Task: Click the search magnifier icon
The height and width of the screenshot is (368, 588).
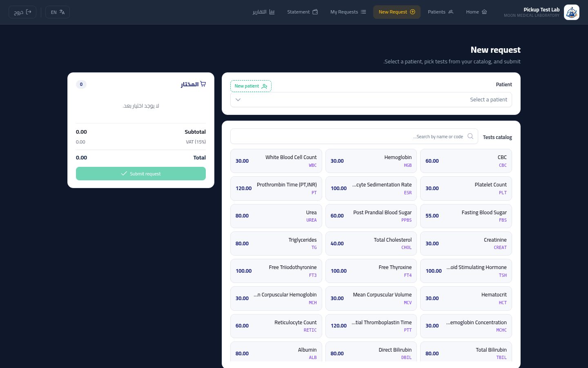Action: click(470, 136)
